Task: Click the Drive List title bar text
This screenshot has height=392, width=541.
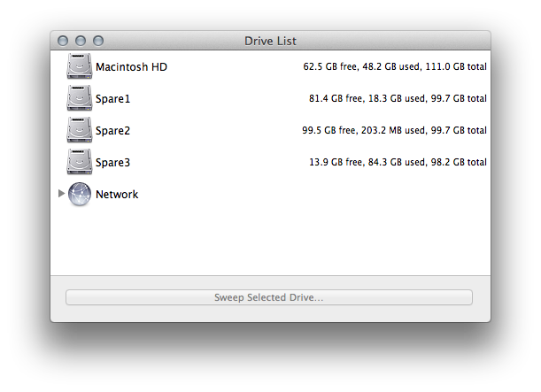Action: [270, 41]
